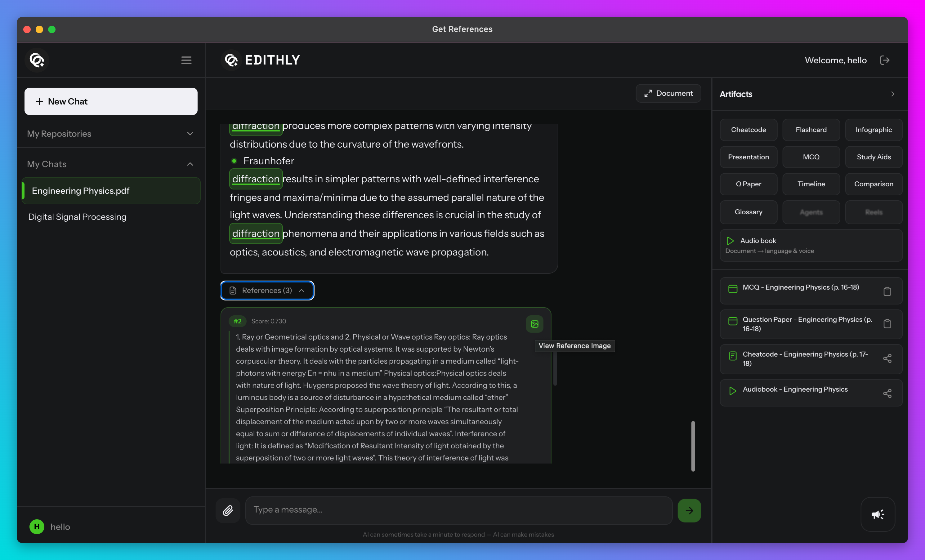The width and height of the screenshot is (925, 560).
Task: Send message with green arrow button
Action: pyautogui.click(x=689, y=510)
